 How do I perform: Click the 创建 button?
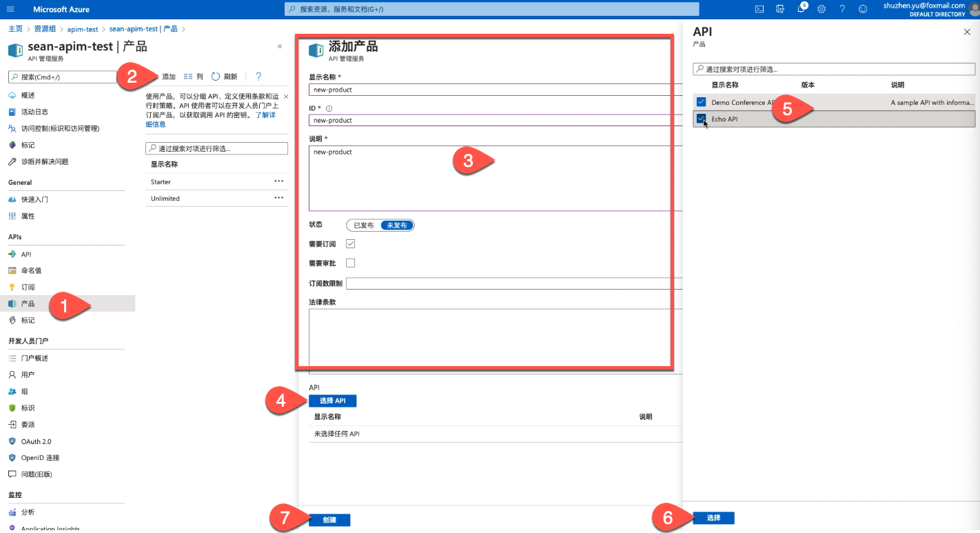[x=329, y=520]
